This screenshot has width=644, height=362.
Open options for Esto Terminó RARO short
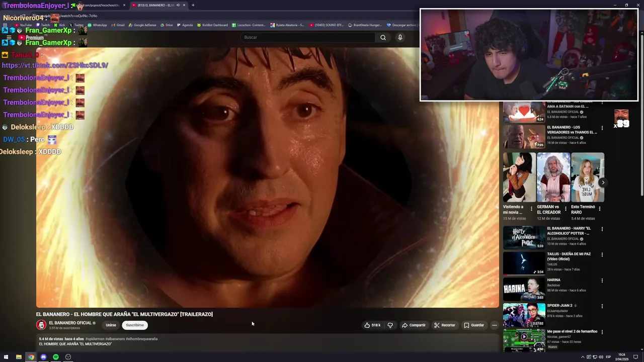[599, 208]
